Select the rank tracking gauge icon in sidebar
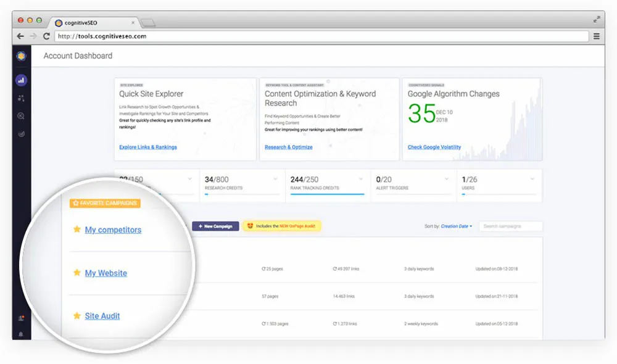This screenshot has width=617, height=364. pyautogui.click(x=22, y=134)
